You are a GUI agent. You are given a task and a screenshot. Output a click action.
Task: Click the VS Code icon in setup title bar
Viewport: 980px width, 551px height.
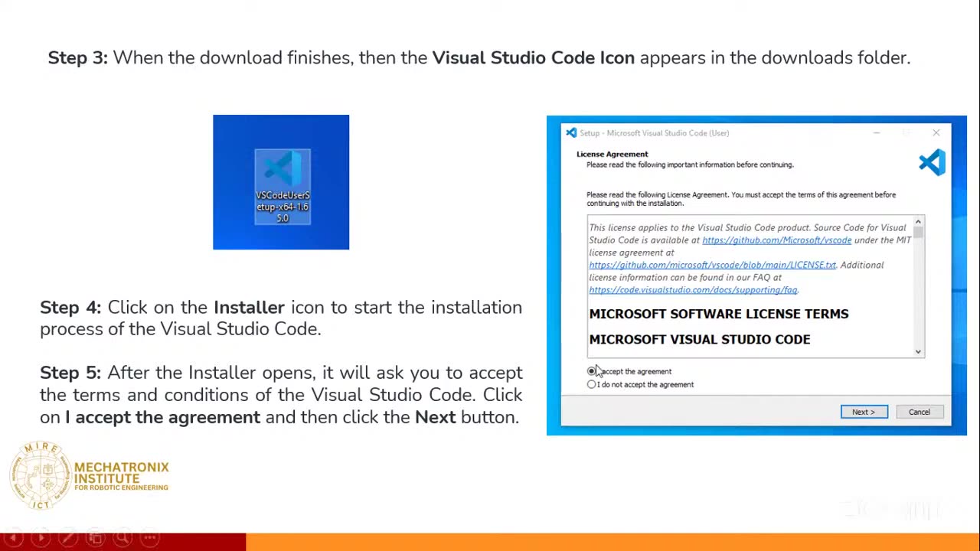[x=571, y=133]
